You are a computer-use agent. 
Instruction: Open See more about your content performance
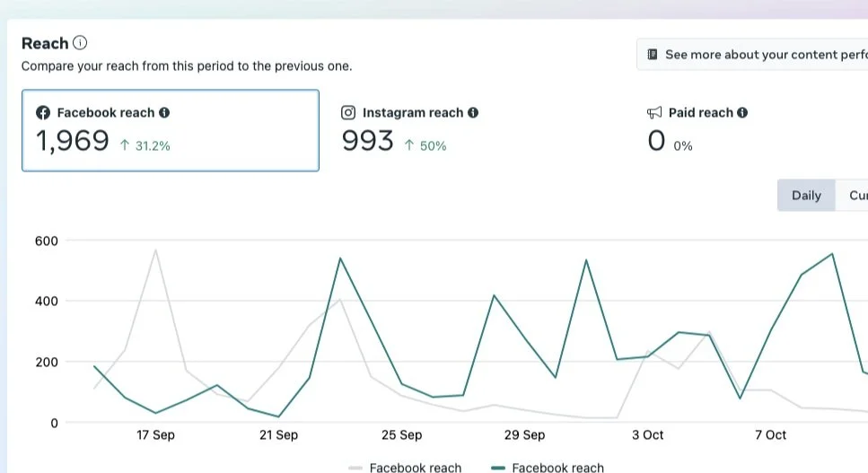pyautogui.click(x=752, y=54)
